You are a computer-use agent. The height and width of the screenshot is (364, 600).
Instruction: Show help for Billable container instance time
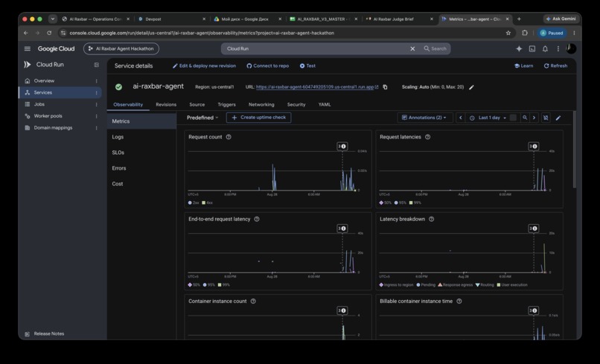click(459, 301)
